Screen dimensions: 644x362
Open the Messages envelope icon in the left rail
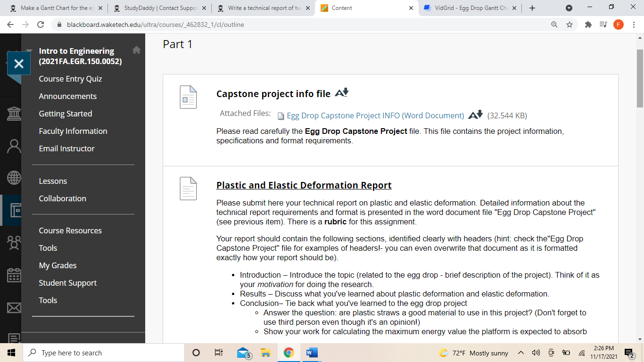tap(14, 308)
